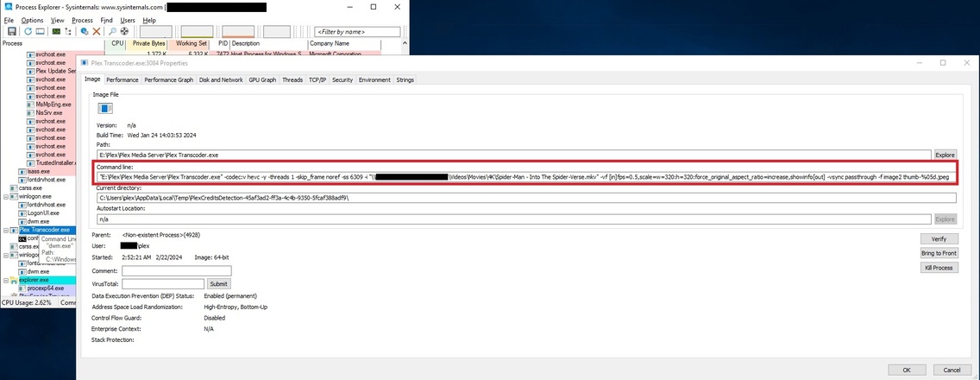Click Cancel in the Properties dialog

(952, 370)
